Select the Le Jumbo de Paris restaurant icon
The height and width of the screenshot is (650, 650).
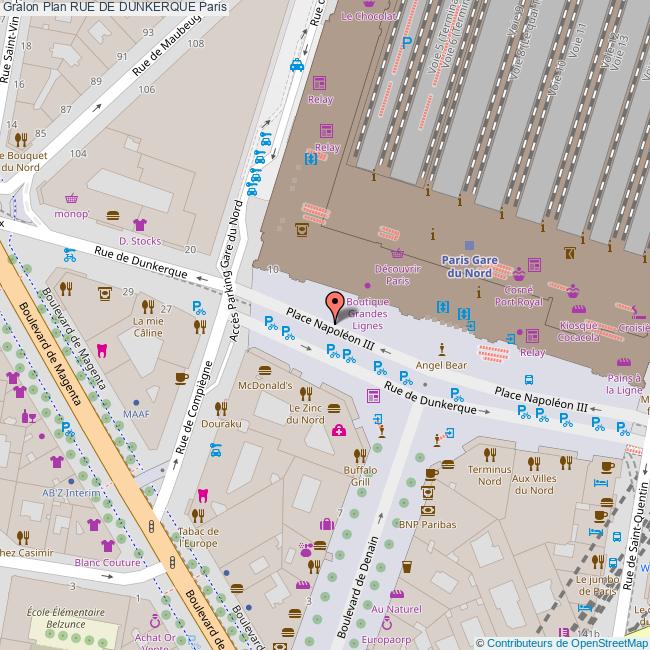[598, 562]
